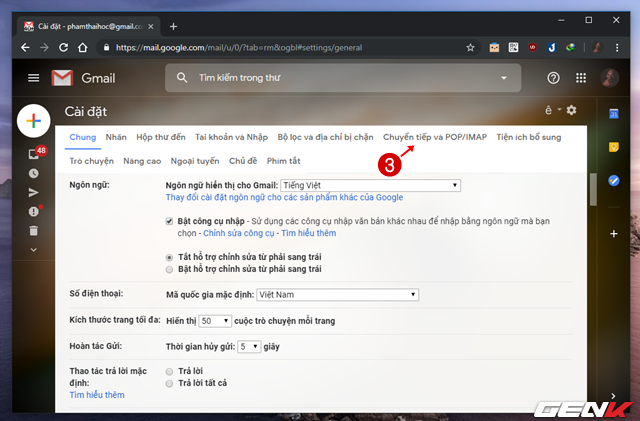Screen dimensions: 640x421
Task: Select the 'Trả lời tất cả' radio button
Action: [x=169, y=383]
